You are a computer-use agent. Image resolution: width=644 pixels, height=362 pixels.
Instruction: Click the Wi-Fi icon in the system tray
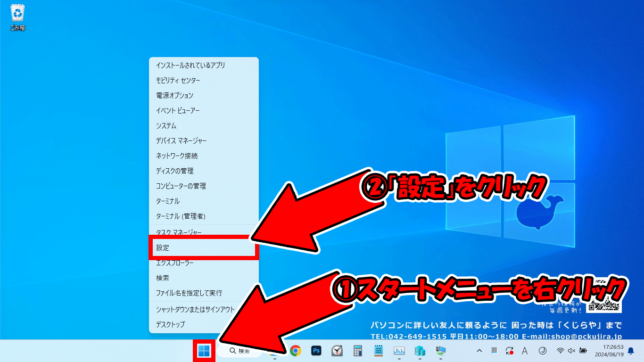[560, 351]
